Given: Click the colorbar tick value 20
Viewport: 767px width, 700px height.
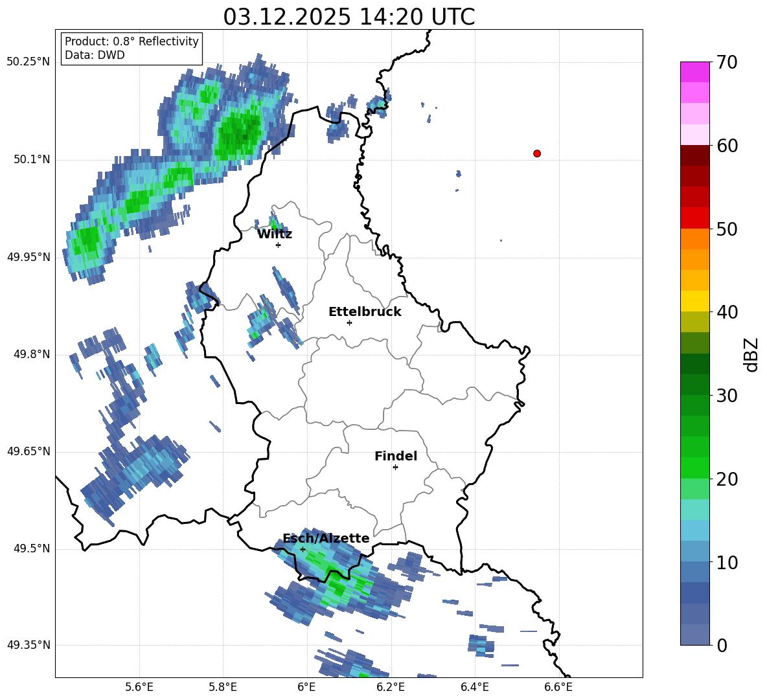Looking at the screenshot, I should (727, 479).
